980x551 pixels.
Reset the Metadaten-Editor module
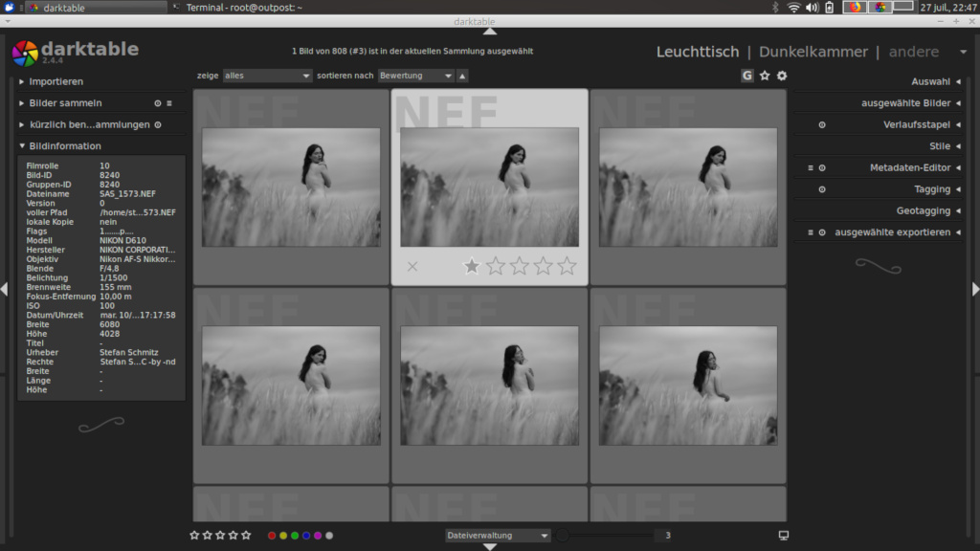tap(822, 168)
